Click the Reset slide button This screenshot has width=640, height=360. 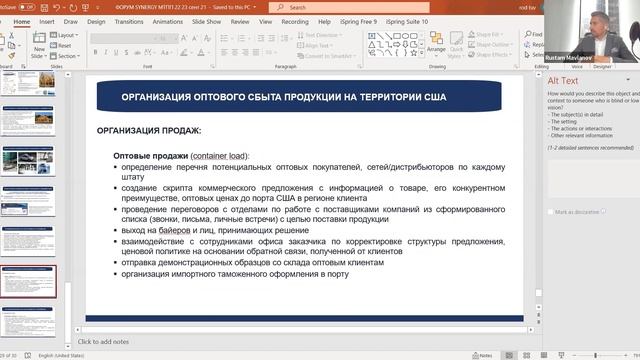click(x=61, y=45)
